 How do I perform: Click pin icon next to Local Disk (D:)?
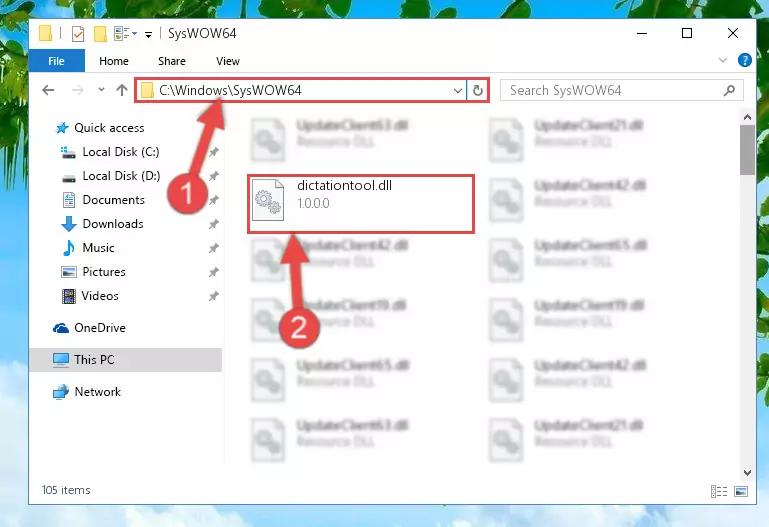click(213, 176)
